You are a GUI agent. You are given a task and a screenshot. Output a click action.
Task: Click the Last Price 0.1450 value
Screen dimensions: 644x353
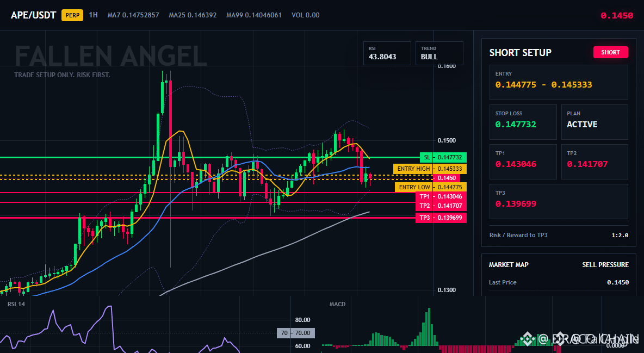point(618,282)
